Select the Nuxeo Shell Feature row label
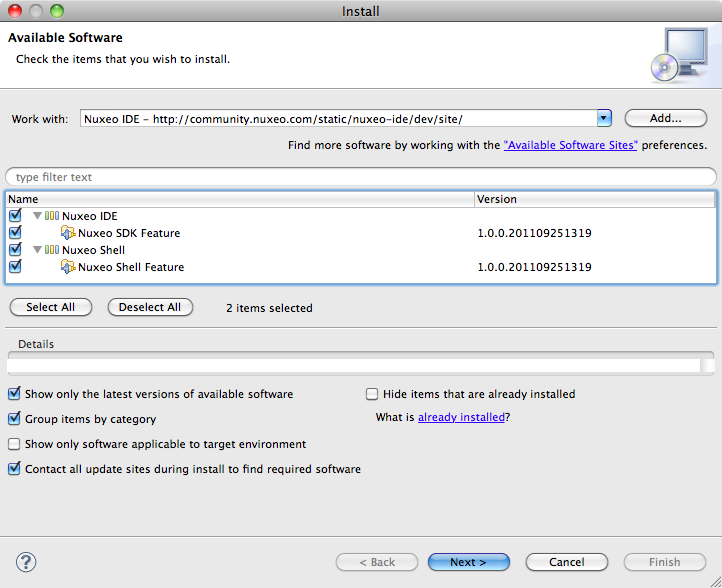722x588 pixels. click(x=131, y=267)
